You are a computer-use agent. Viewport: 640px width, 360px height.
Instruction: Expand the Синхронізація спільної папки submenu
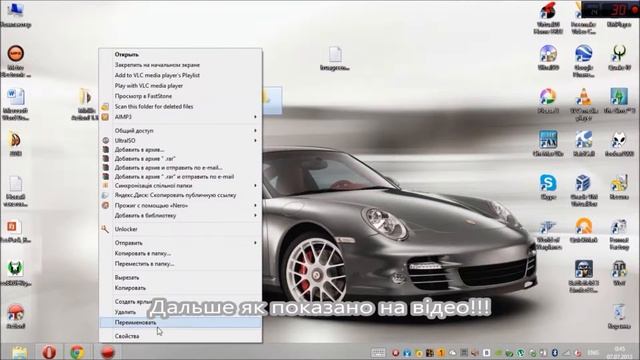coord(180,185)
